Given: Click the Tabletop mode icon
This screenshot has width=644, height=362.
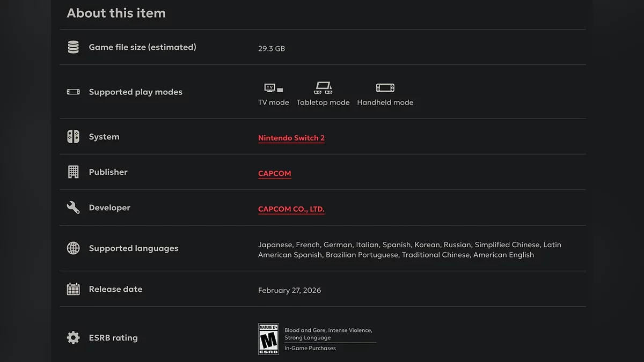Looking at the screenshot, I should coord(323,87).
